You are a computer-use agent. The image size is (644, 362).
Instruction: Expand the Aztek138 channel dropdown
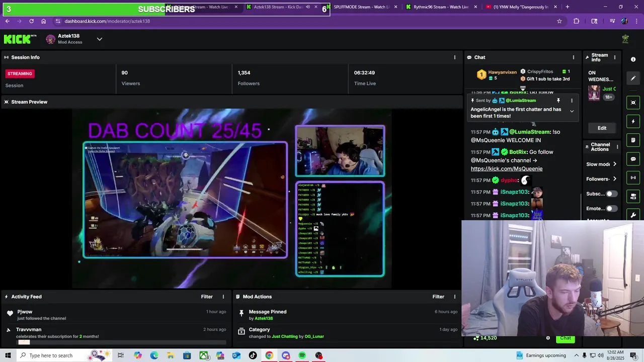(99, 39)
